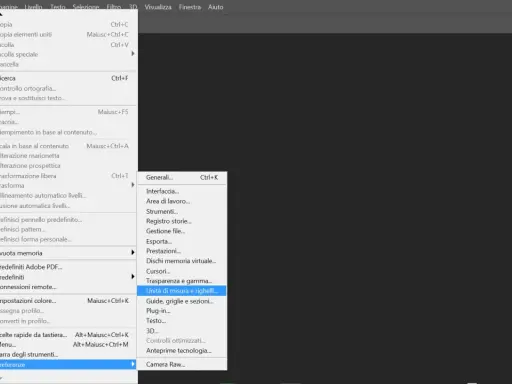The width and height of the screenshot is (512, 384).
Task: Choose Assegna profilo...
Action: click(68, 311)
